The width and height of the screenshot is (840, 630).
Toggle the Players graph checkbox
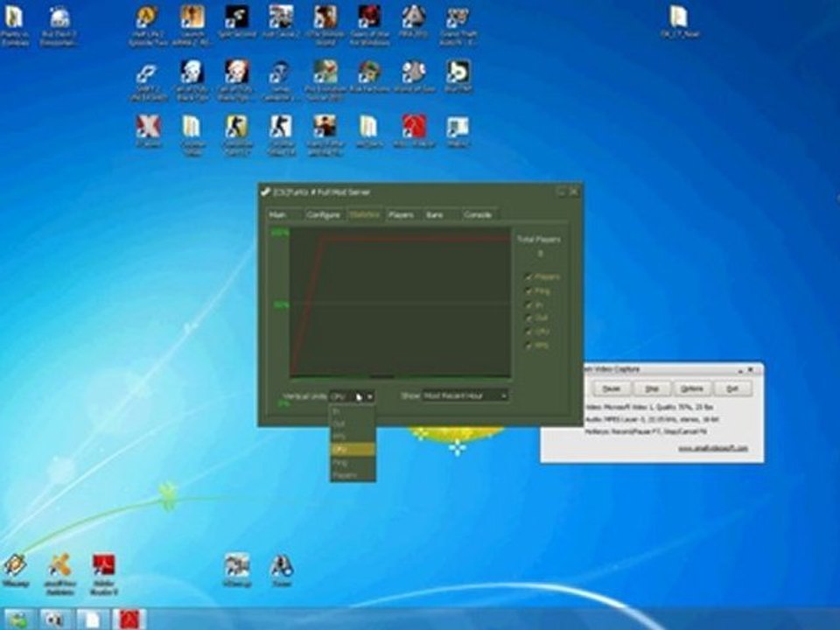tap(528, 277)
